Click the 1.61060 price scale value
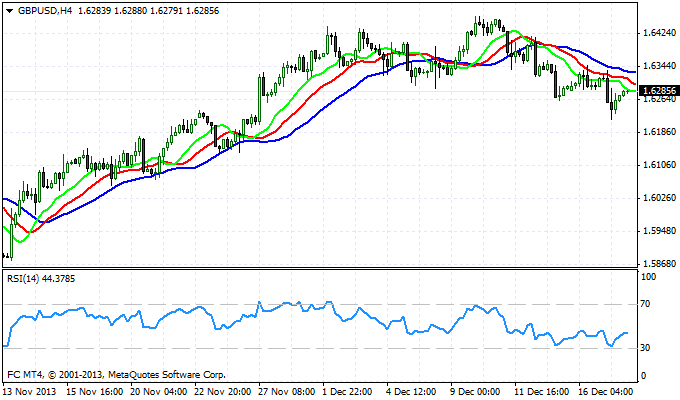680x400 pixels. (660, 165)
